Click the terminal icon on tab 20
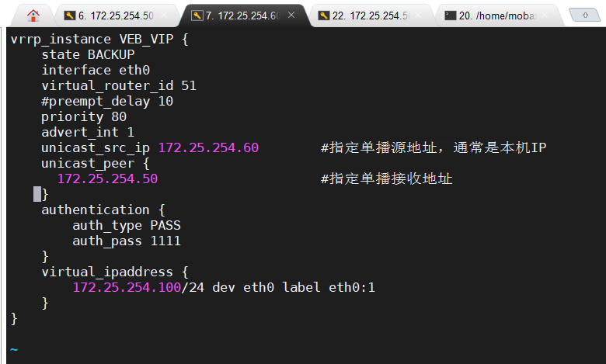The height and width of the screenshot is (364, 606). (x=451, y=16)
